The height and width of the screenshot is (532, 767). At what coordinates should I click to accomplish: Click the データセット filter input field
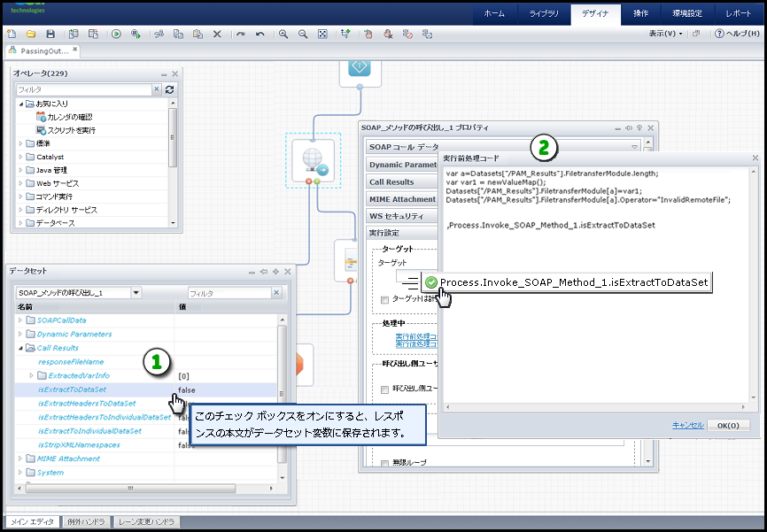click(x=229, y=293)
